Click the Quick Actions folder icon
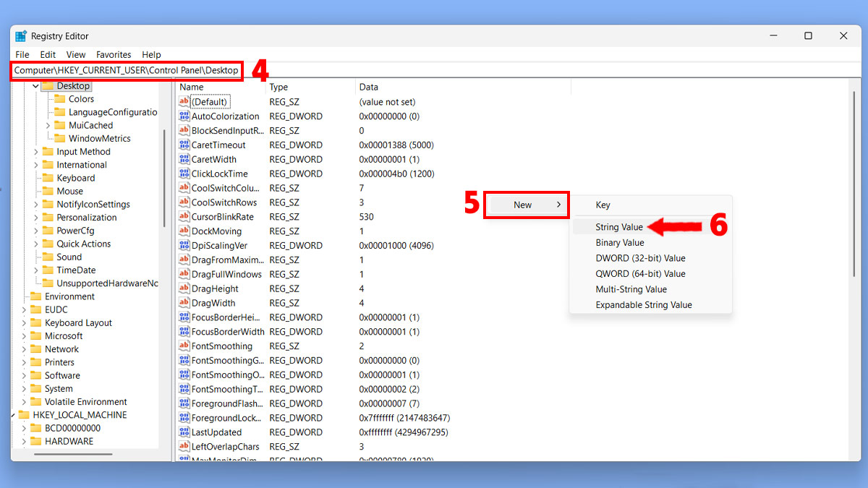The image size is (868, 488). pyautogui.click(x=48, y=244)
